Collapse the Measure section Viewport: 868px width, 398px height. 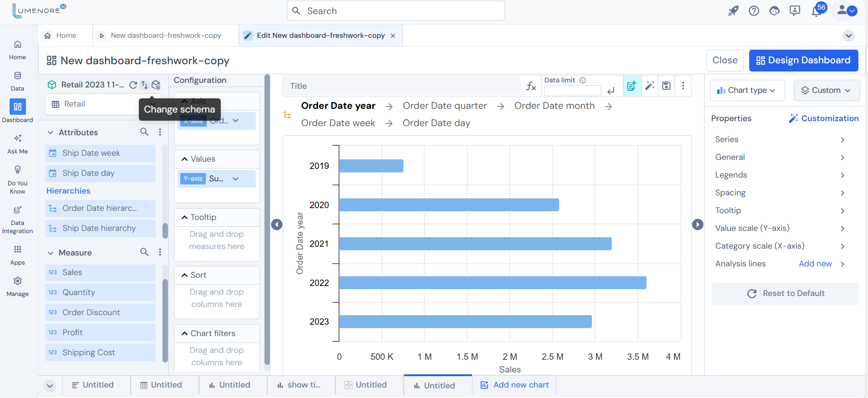pos(51,253)
